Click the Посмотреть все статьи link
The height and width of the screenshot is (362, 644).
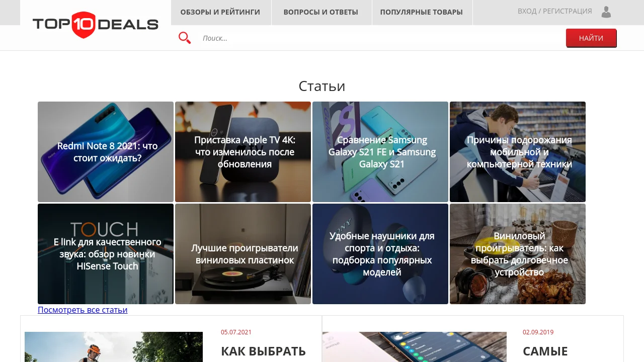coord(83,310)
